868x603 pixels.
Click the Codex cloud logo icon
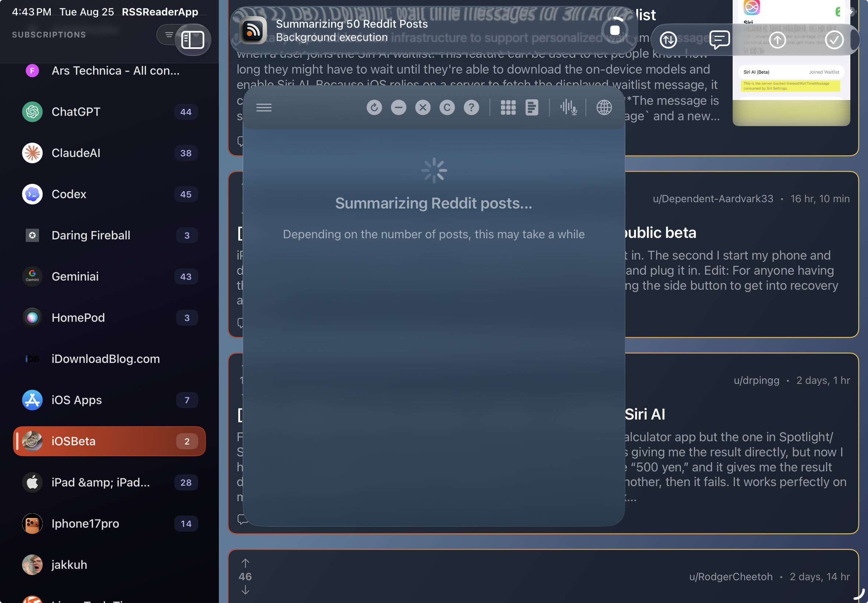point(32,194)
